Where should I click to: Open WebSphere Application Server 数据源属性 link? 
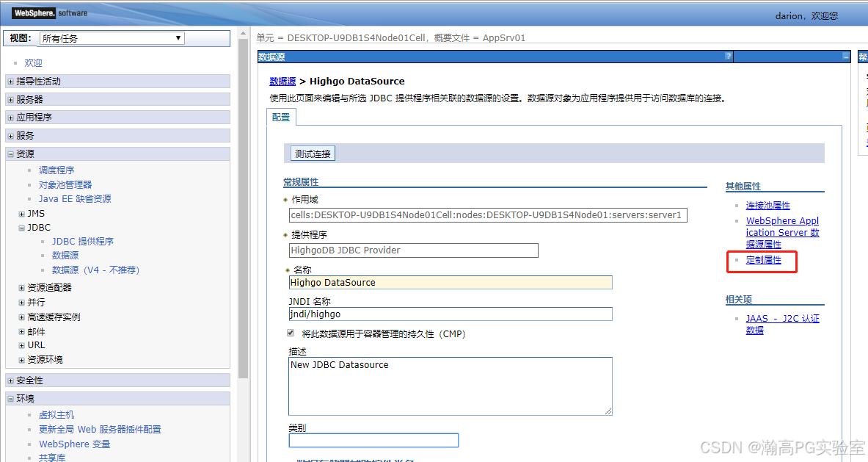pos(782,232)
